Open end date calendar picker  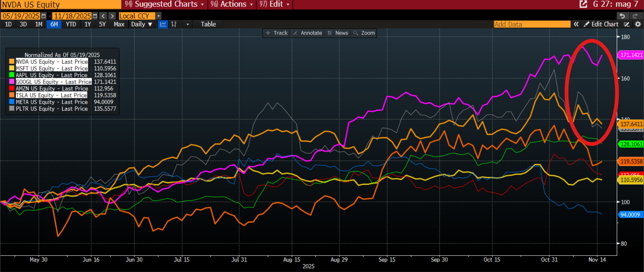(95, 16)
